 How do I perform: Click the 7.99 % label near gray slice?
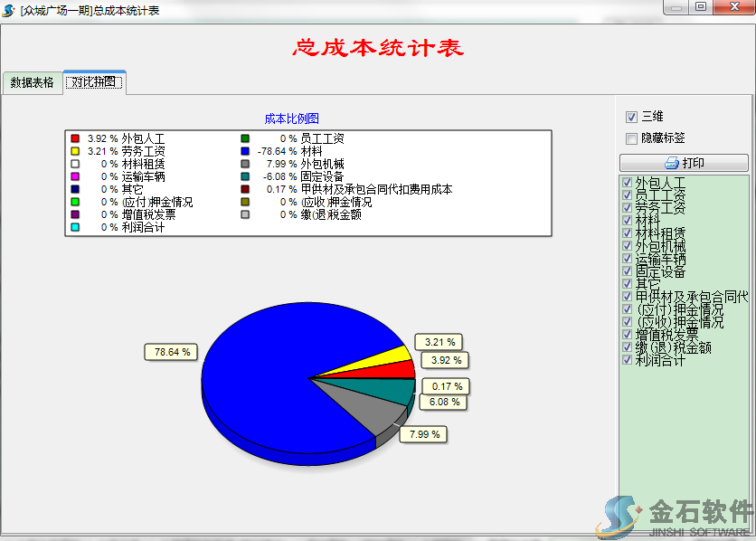pos(424,434)
